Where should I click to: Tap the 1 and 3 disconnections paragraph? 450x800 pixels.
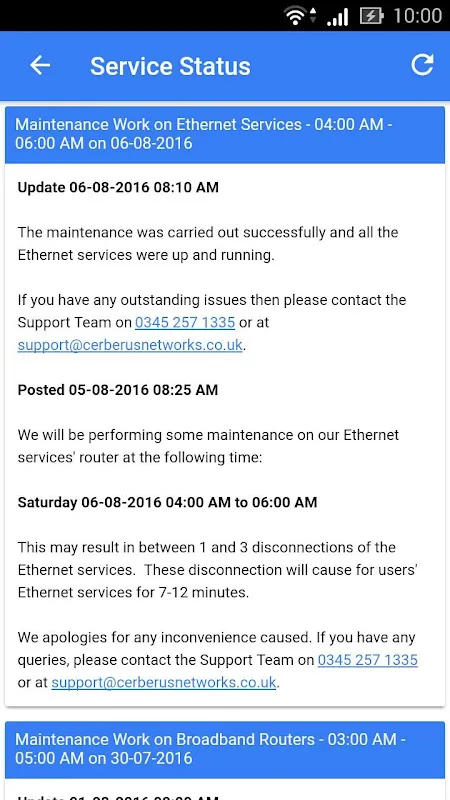coord(218,570)
